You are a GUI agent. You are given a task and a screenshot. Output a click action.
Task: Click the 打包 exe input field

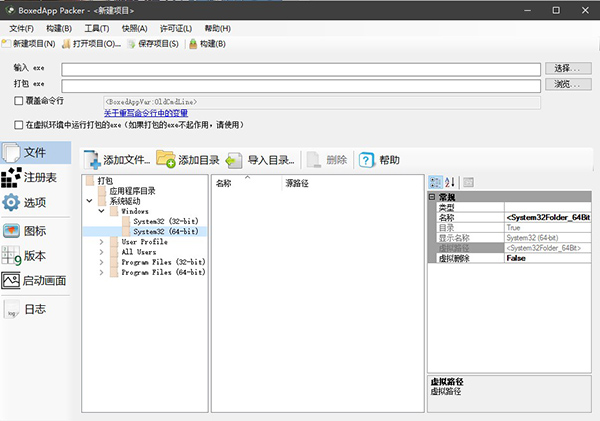[x=300, y=85]
